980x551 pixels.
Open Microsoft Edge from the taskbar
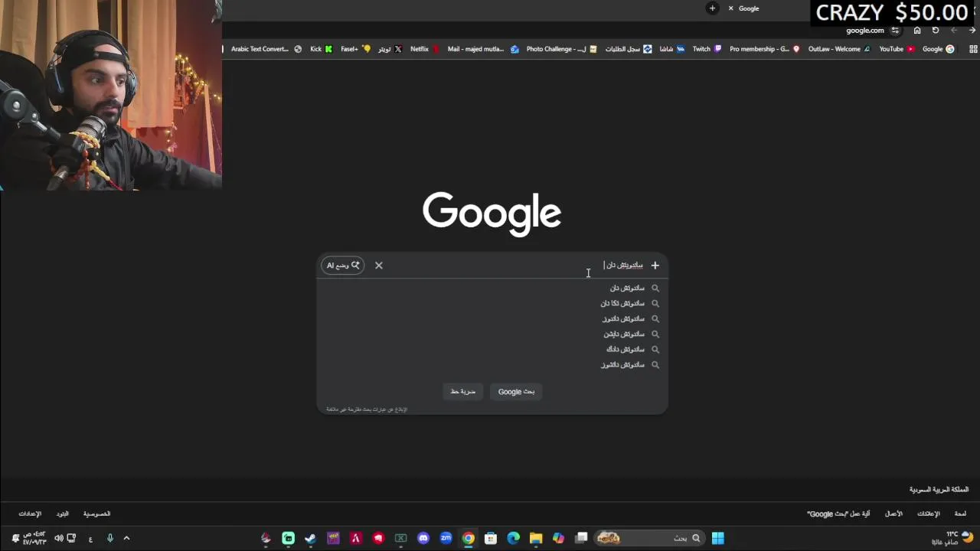pos(513,538)
